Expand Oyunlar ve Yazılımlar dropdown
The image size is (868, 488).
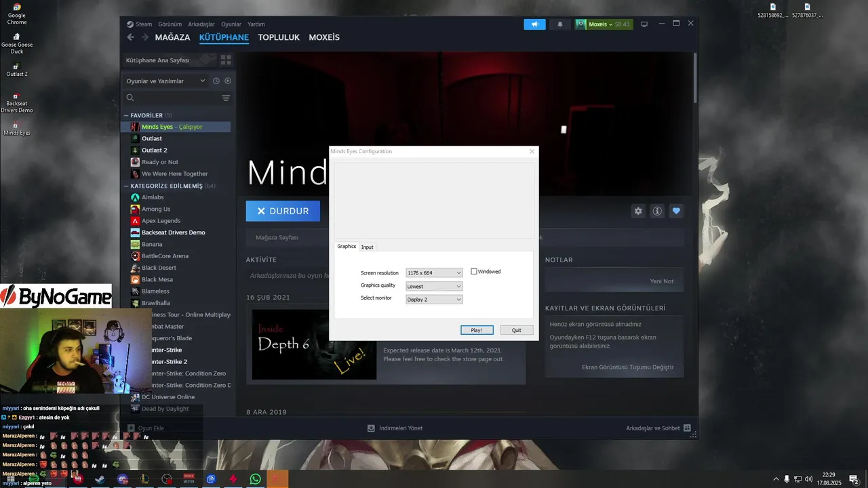(x=165, y=81)
